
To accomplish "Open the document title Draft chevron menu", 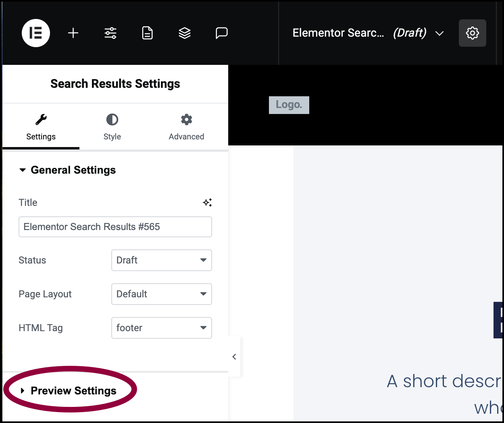I will [x=439, y=33].
